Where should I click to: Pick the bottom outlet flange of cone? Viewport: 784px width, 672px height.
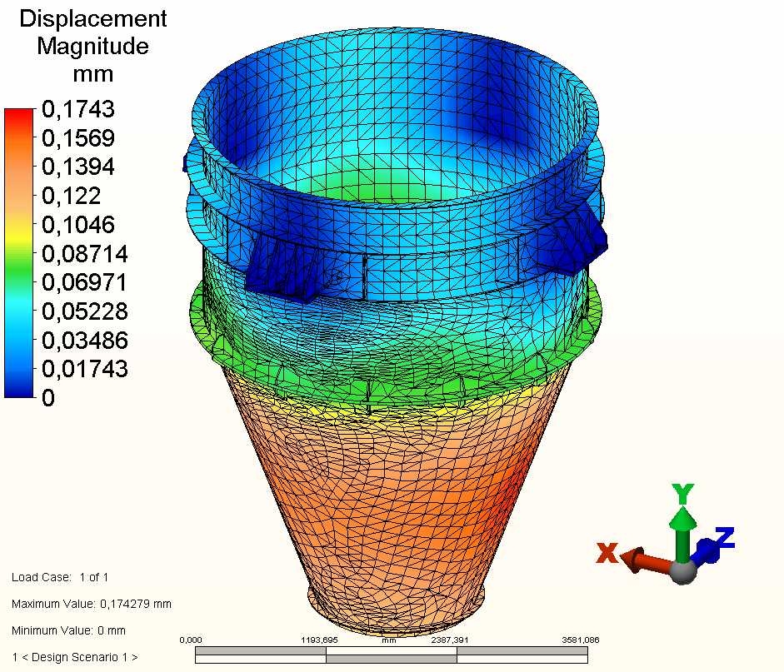pyautogui.click(x=396, y=605)
